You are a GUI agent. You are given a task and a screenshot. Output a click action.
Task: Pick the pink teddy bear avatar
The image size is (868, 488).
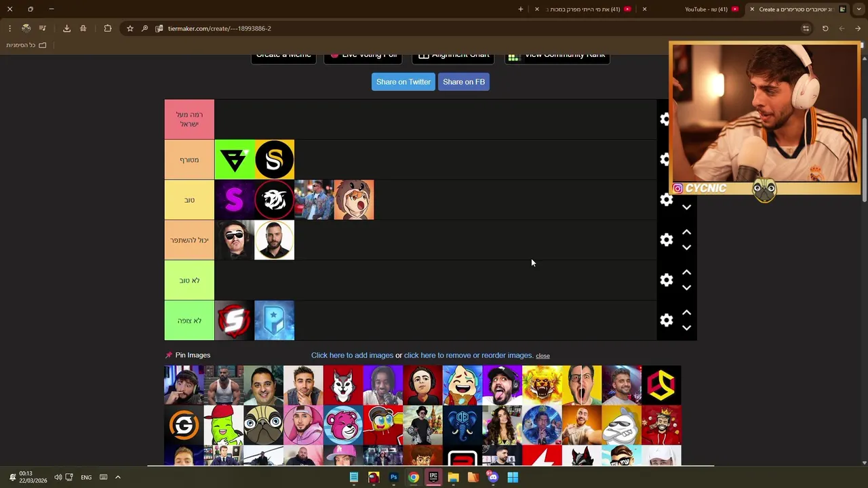343,425
